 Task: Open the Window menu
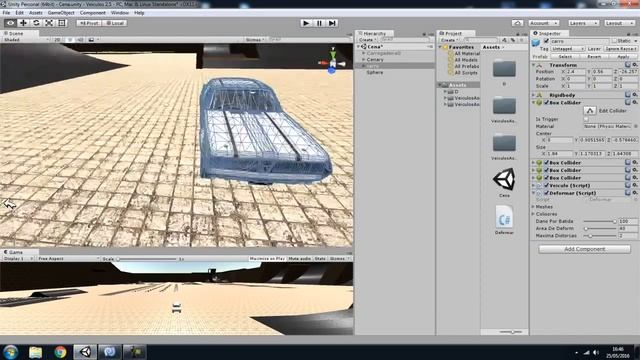(120, 13)
